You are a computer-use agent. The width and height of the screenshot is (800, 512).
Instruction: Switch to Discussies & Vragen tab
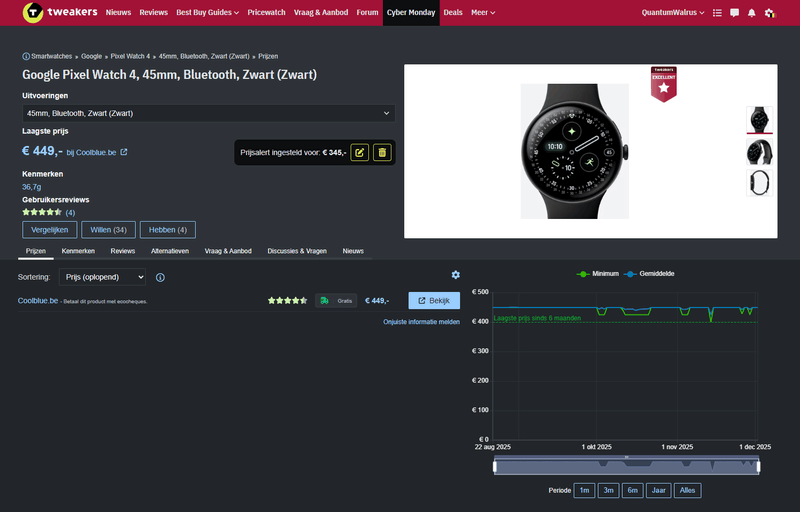(297, 251)
